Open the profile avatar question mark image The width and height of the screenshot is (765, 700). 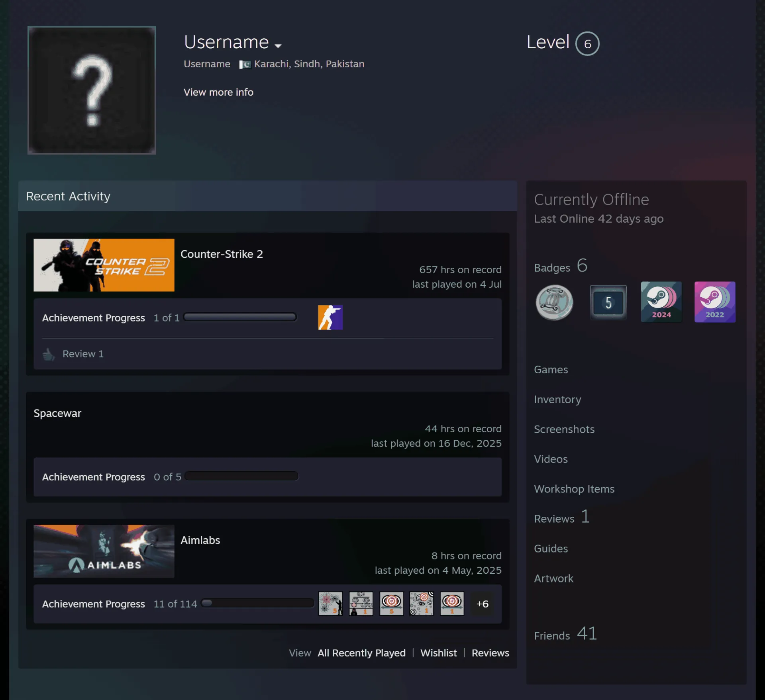[x=92, y=90]
